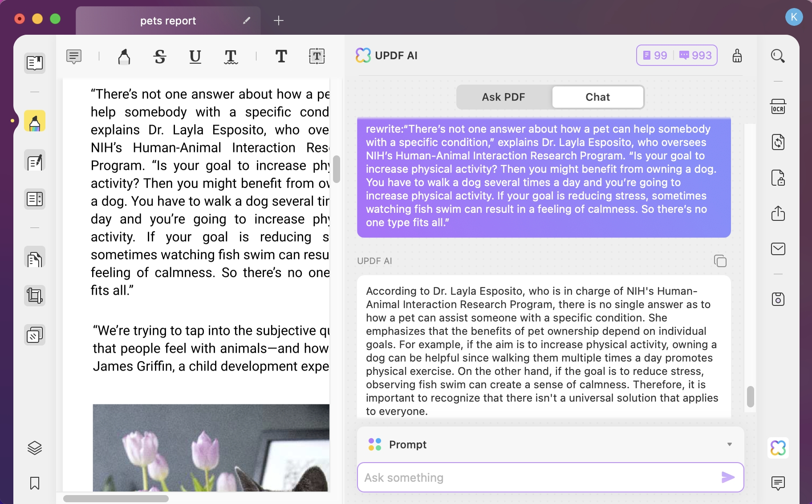812x504 pixels.
Task: Send the file by email
Action: coord(778,249)
